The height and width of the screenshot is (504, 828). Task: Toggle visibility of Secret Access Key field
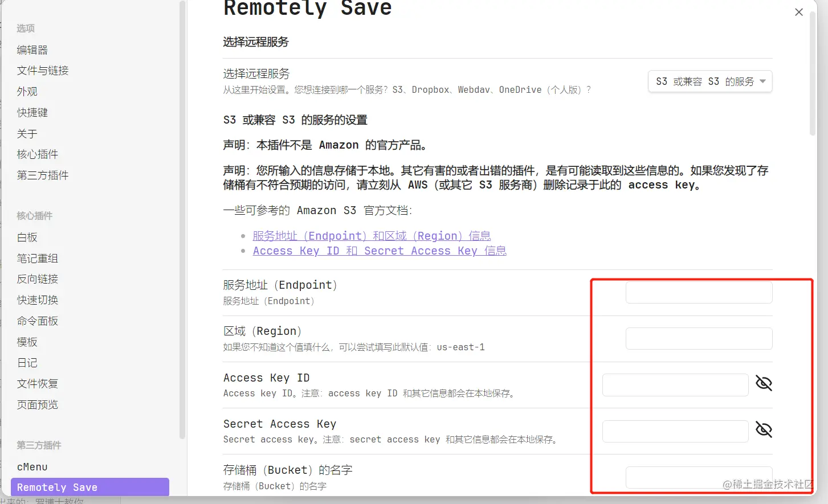tap(764, 429)
